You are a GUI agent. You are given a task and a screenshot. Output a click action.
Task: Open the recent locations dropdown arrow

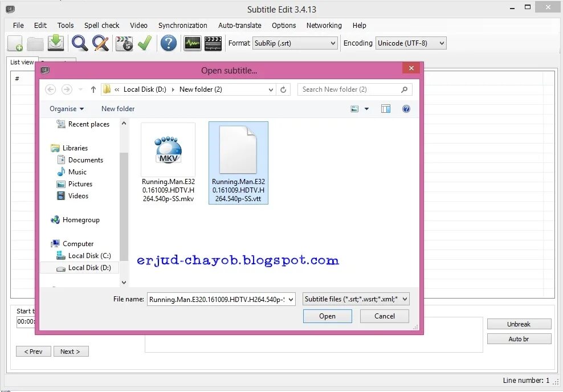click(x=80, y=89)
